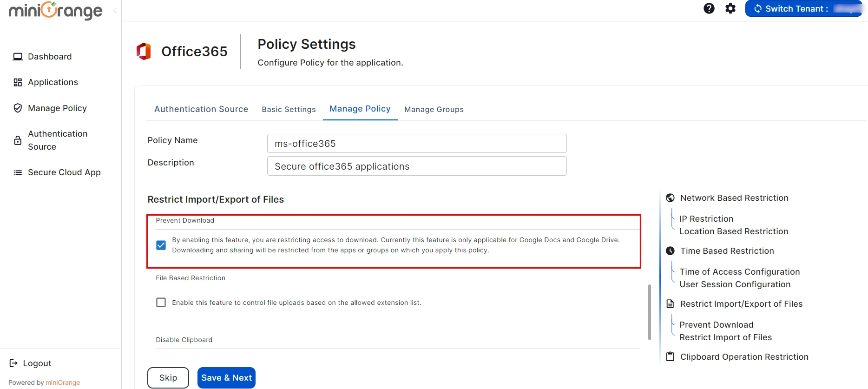Screen dimensions: 868x389
Task: Click the Network Based Restriction globe icon
Action: [x=670, y=198]
